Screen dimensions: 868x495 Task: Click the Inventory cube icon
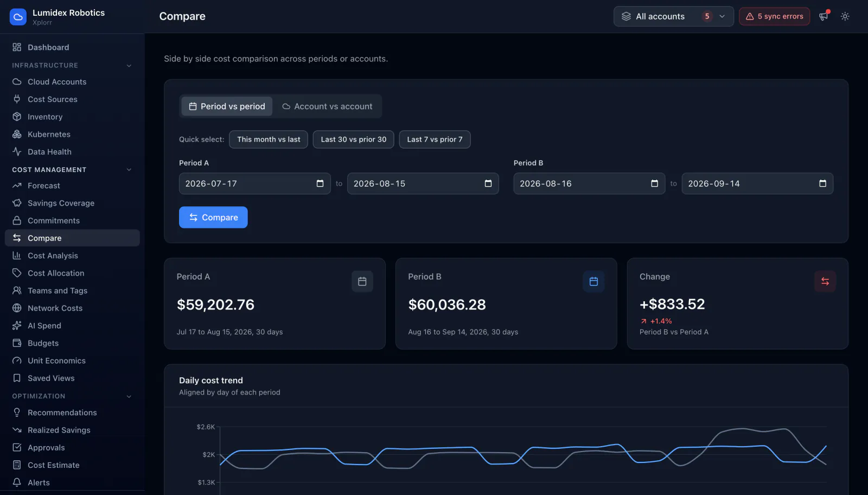point(17,117)
